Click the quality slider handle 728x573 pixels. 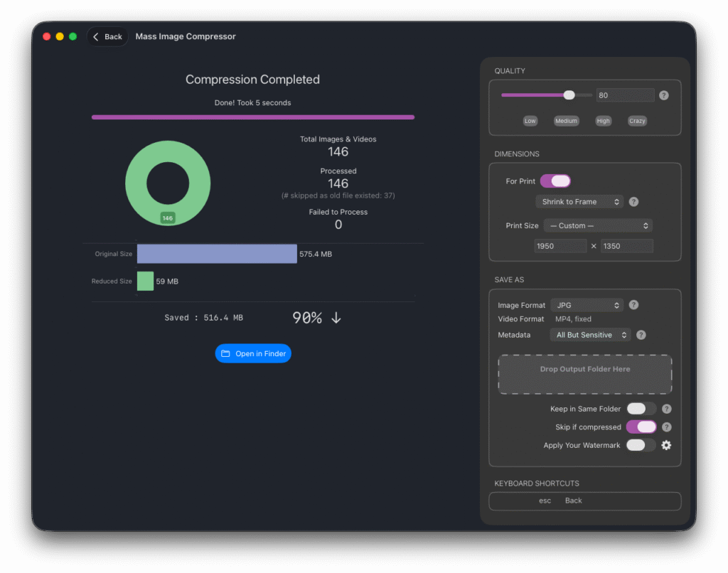click(x=569, y=95)
